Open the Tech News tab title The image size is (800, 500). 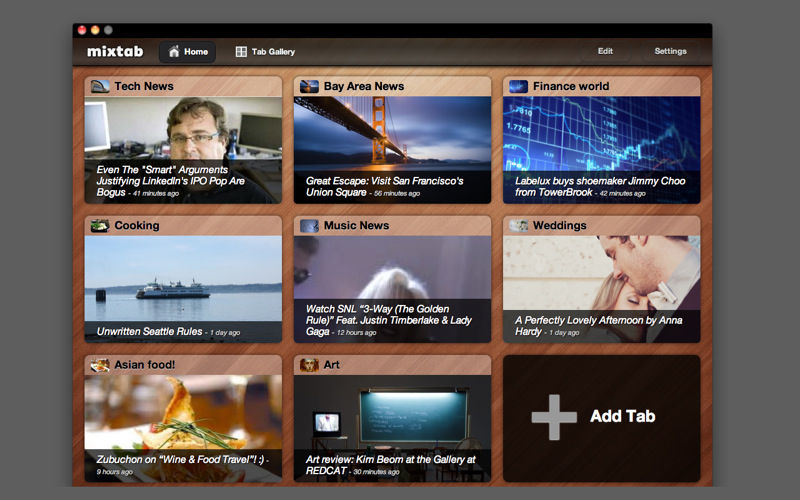tap(144, 86)
